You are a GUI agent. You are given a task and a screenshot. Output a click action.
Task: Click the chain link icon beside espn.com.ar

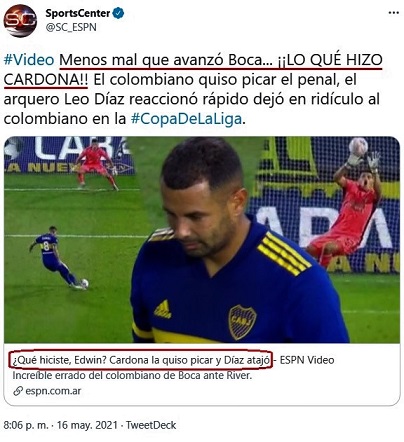[18, 391]
